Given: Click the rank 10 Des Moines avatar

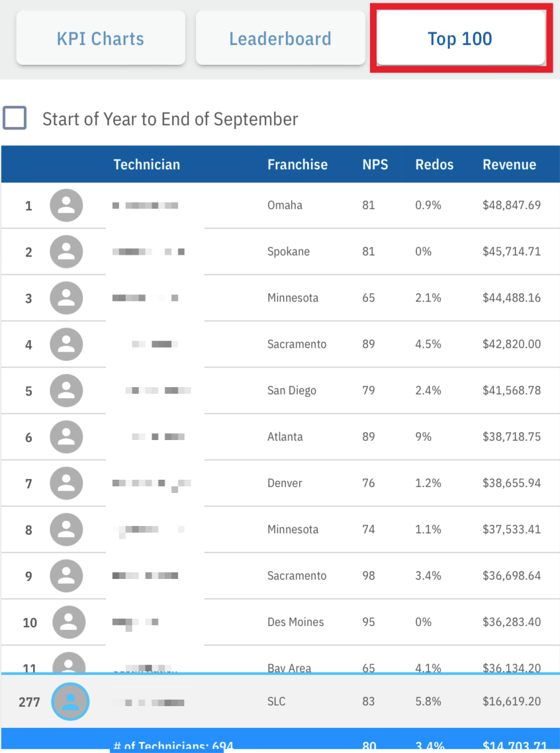Looking at the screenshot, I should point(69,623).
